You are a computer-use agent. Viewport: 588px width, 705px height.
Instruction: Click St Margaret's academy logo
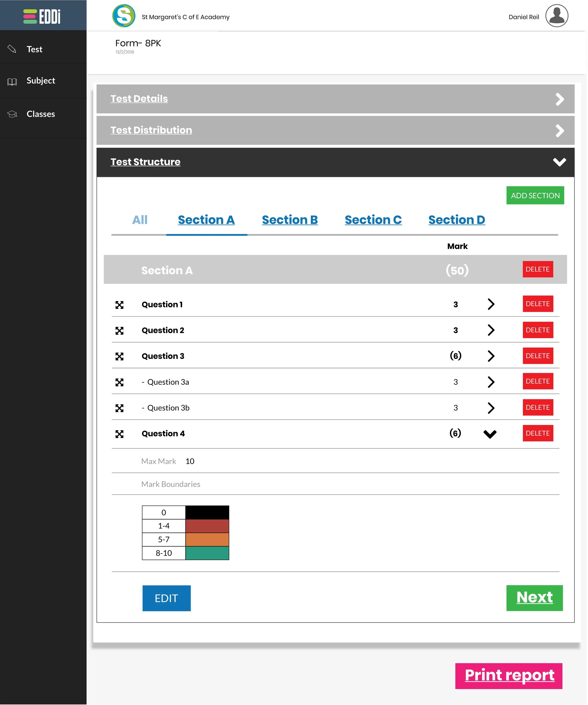point(123,16)
